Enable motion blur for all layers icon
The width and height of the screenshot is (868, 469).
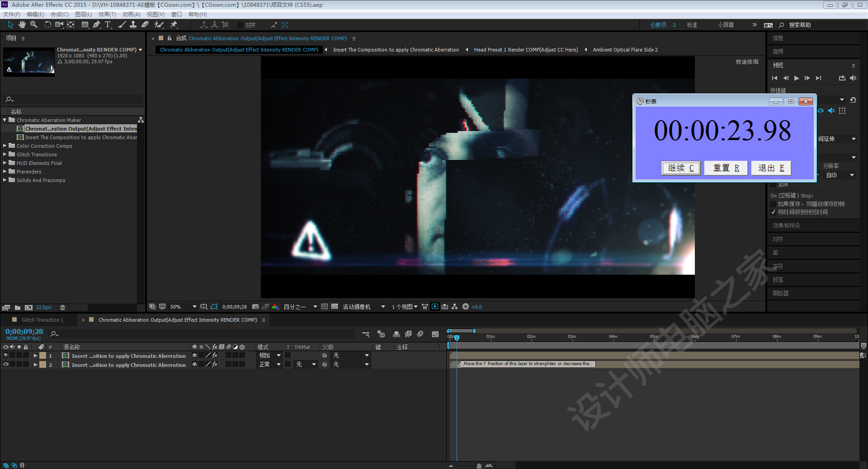[x=420, y=334]
